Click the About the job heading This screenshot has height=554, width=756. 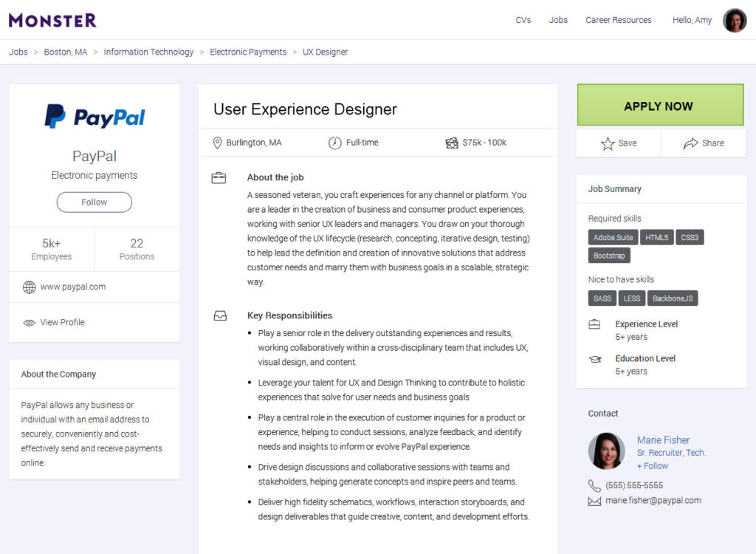pyautogui.click(x=275, y=177)
